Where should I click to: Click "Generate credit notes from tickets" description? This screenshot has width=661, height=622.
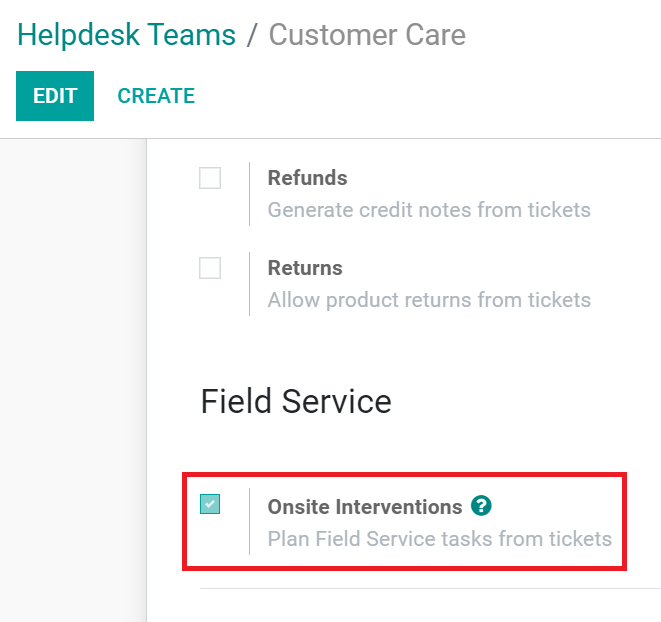[x=429, y=210]
